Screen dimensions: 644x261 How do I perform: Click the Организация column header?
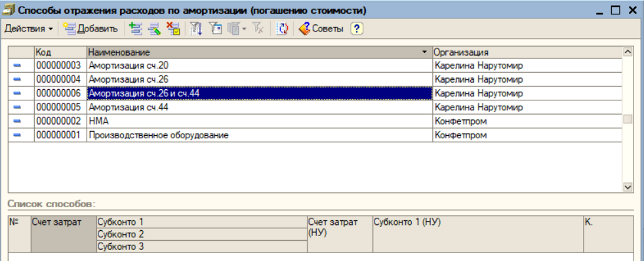(527, 52)
